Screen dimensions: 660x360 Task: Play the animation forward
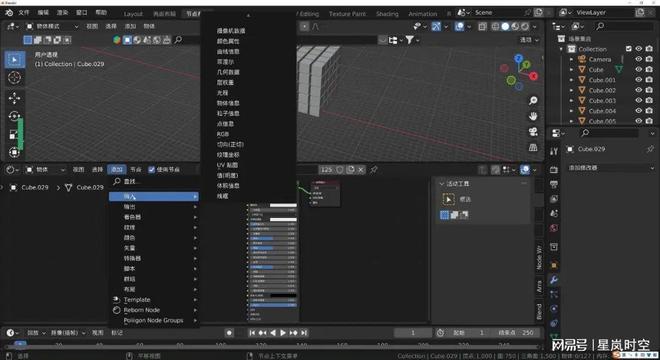coord(283,333)
